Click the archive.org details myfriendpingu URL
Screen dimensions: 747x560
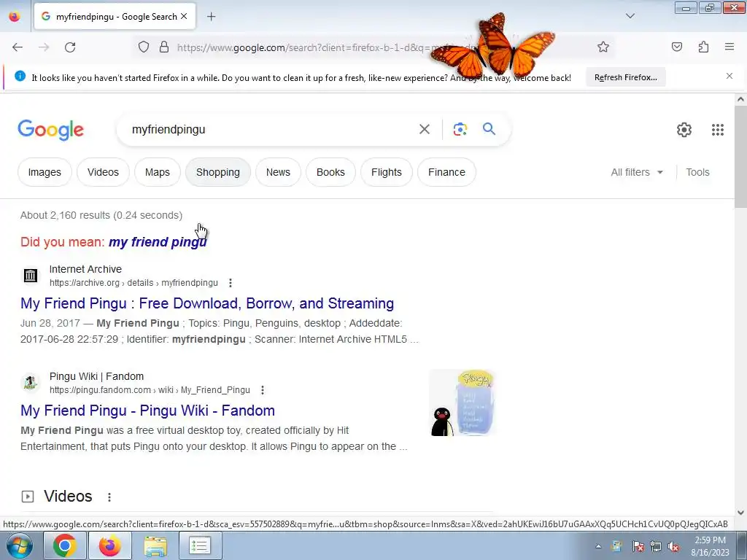[134, 283]
